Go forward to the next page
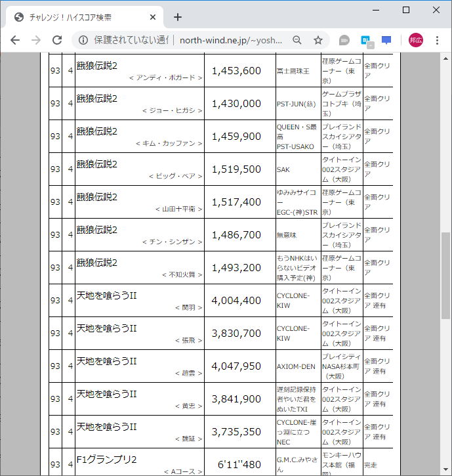Viewport: 452px width, 476px height. point(36,40)
